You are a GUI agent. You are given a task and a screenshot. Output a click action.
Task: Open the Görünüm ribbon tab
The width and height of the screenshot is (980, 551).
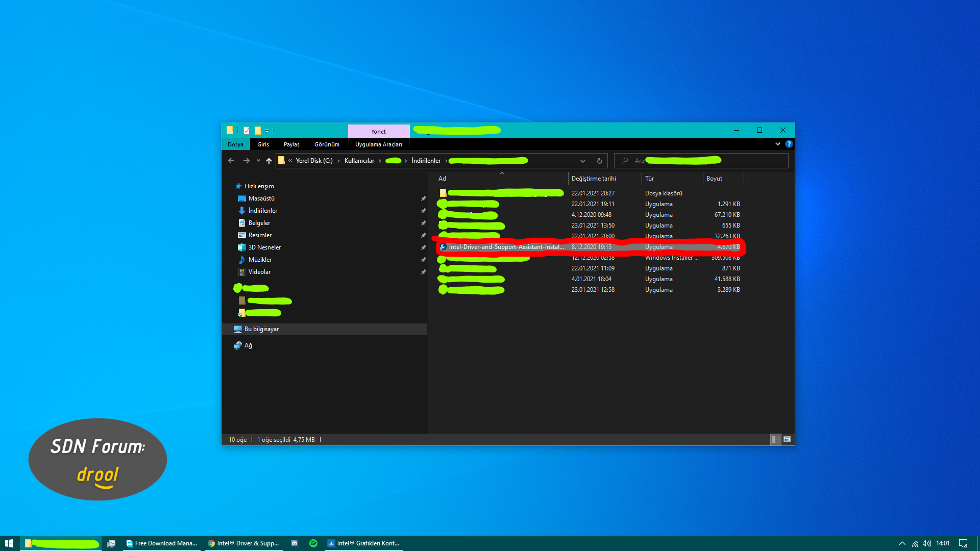point(327,144)
